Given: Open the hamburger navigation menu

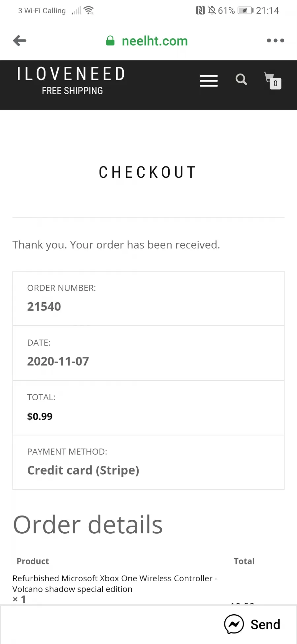Looking at the screenshot, I should click(209, 81).
